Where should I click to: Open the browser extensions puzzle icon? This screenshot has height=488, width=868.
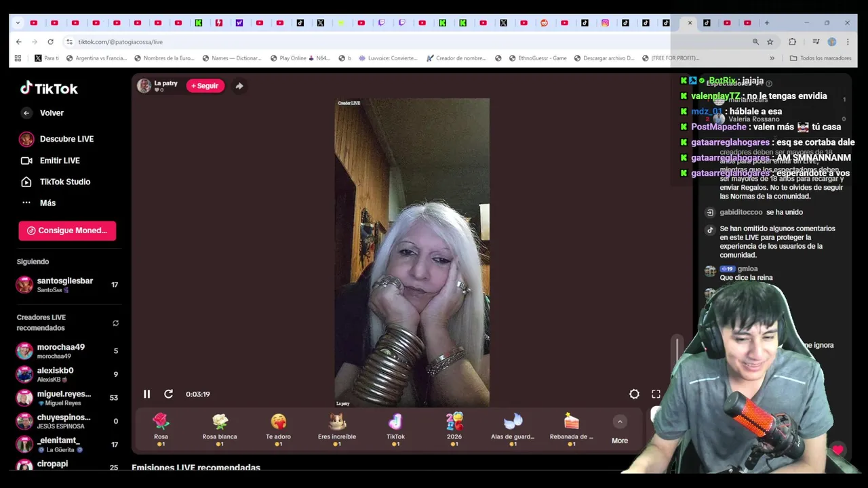(x=792, y=41)
